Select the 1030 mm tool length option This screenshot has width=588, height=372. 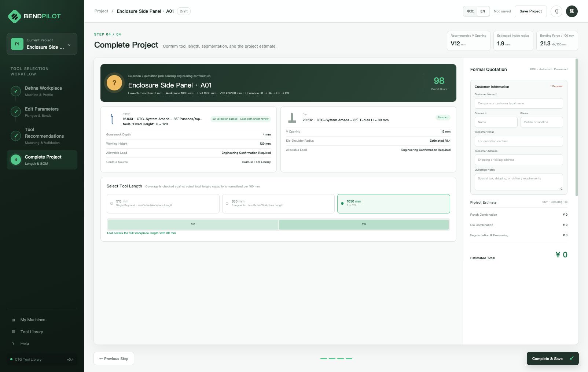coord(394,204)
